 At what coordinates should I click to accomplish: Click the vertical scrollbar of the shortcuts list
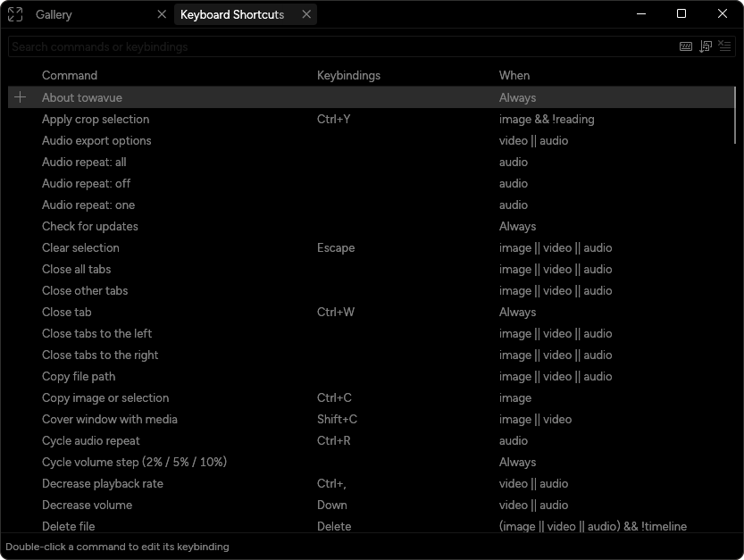pos(735,115)
